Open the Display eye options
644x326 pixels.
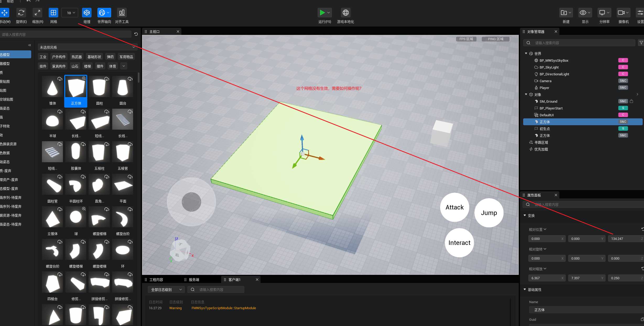click(x=585, y=13)
